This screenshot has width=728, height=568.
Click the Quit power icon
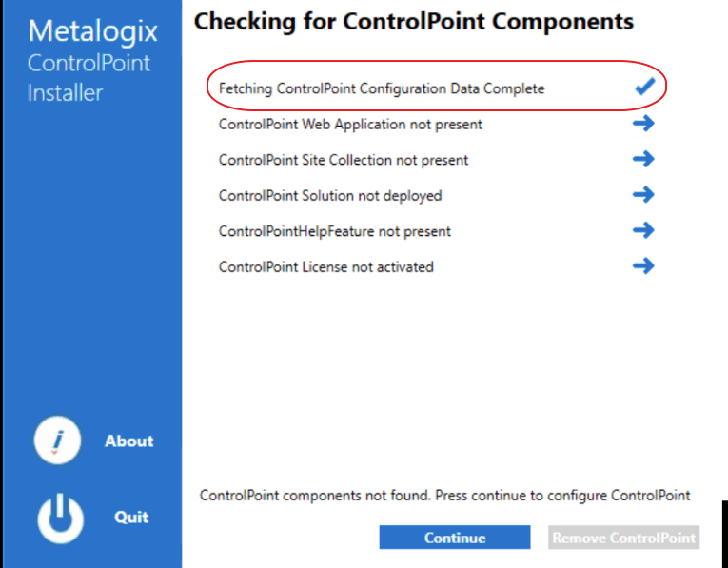coord(60,518)
